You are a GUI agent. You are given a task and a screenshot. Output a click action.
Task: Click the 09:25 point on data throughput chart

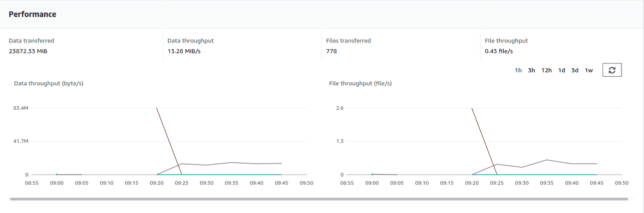pos(182,164)
